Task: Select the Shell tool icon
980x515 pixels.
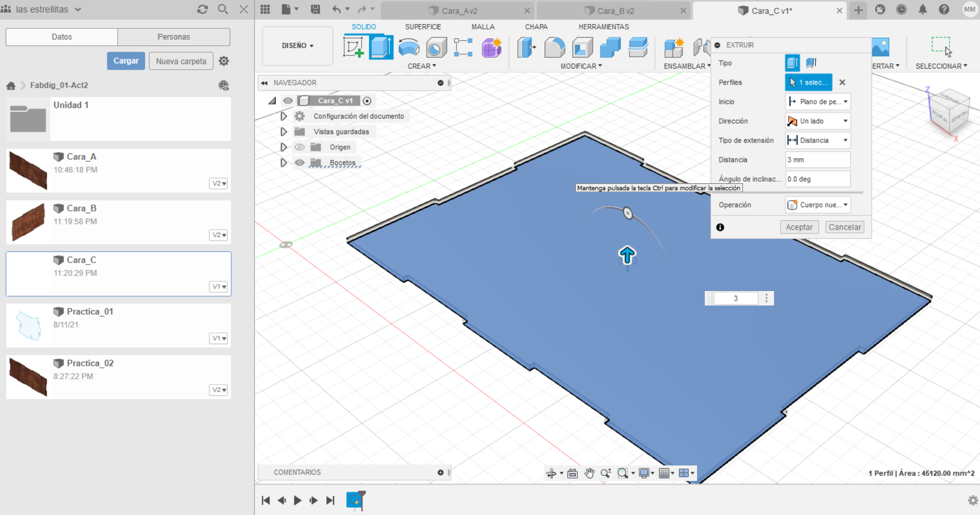Action: (x=582, y=47)
